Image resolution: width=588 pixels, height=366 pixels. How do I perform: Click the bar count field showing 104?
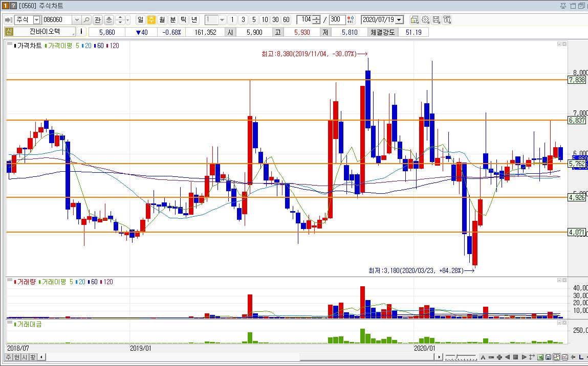pyautogui.click(x=304, y=19)
